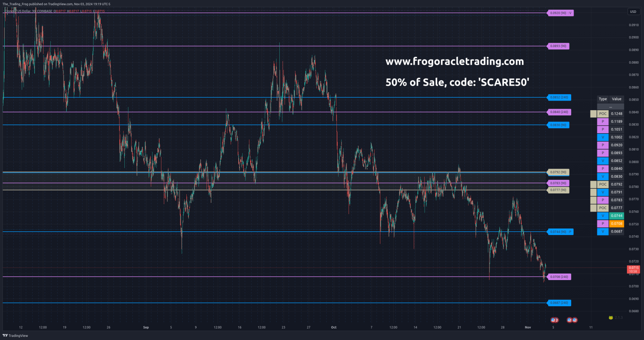Image resolution: width=644 pixels, height=340 pixels.
Task: Click the 0.0840 value cell in table
Action: (x=617, y=169)
